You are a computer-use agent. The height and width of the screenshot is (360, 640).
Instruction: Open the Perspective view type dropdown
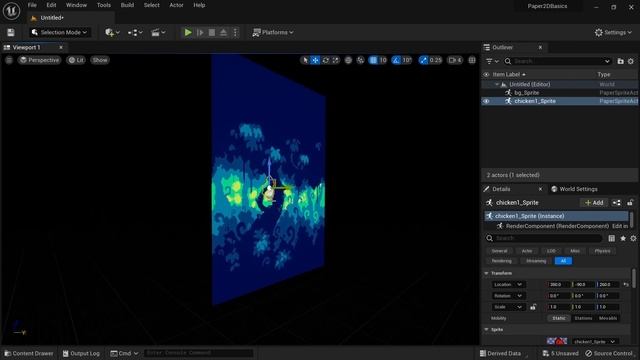[x=39, y=60]
